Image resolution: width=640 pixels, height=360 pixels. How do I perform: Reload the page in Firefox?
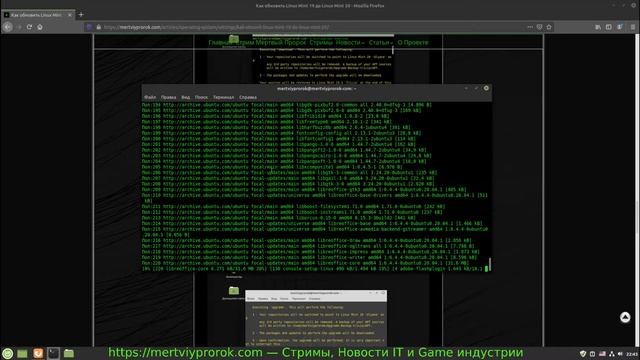(x=29, y=27)
